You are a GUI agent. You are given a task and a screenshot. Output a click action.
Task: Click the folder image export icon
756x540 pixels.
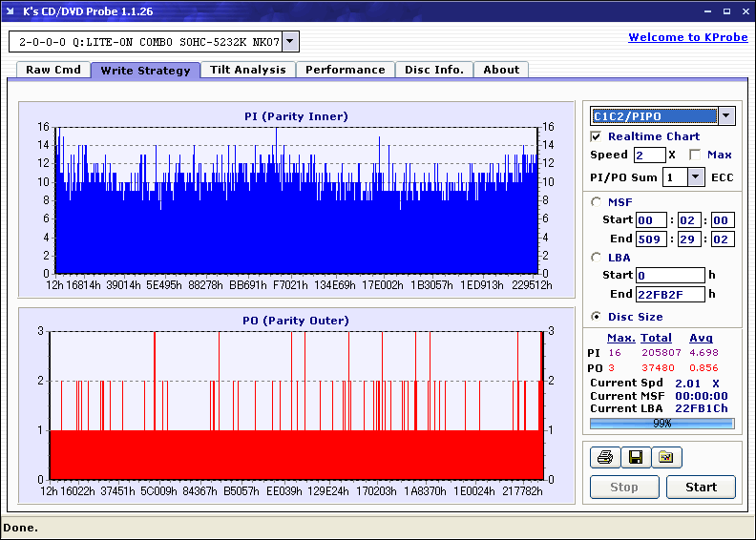coord(666,458)
